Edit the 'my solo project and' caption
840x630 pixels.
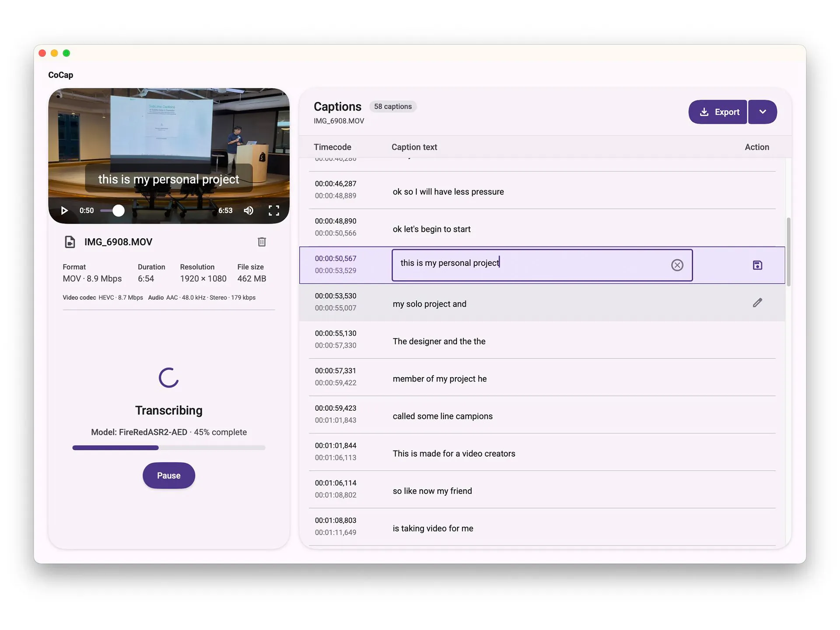(x=757, y=303)
